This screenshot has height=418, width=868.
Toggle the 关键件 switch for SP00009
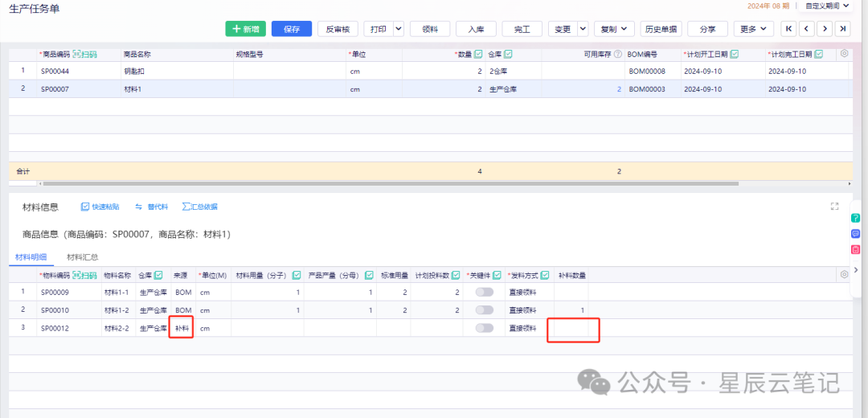pos(485,293)
